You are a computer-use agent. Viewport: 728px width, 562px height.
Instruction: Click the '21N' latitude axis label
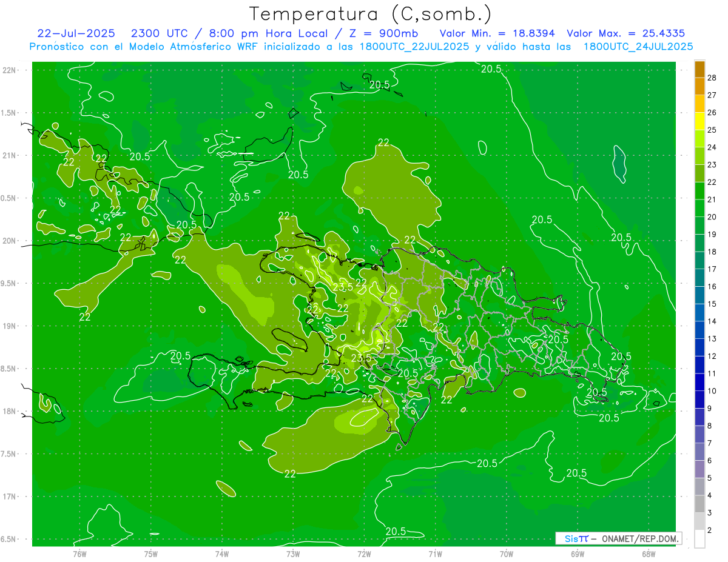[x=10, y=156]
